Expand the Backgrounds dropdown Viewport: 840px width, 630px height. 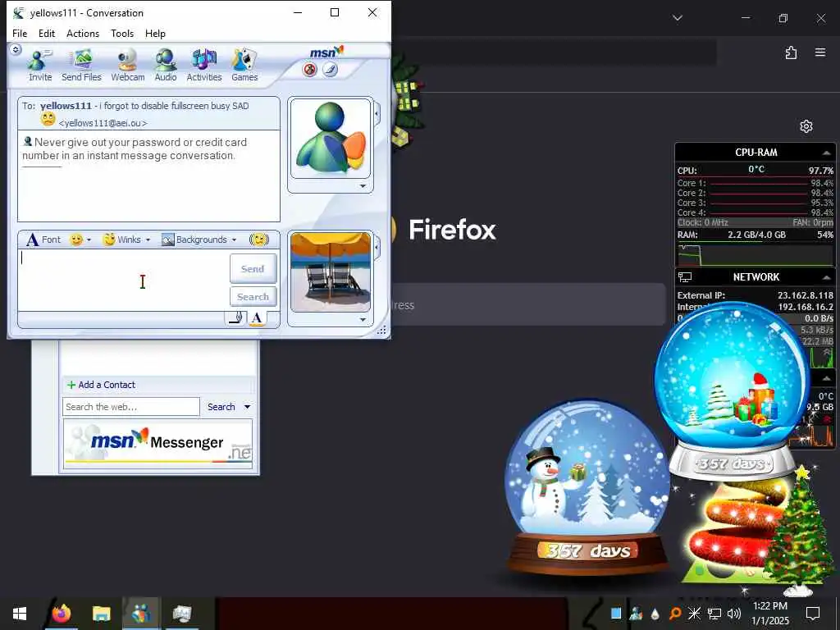(x=234, y=240)
